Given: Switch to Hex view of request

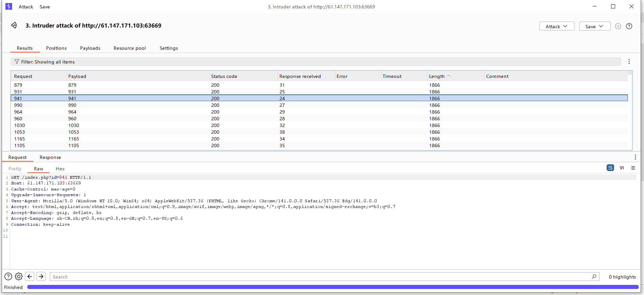Looking at the screenshot, I should pyautogui.click(x=60, y=169).
